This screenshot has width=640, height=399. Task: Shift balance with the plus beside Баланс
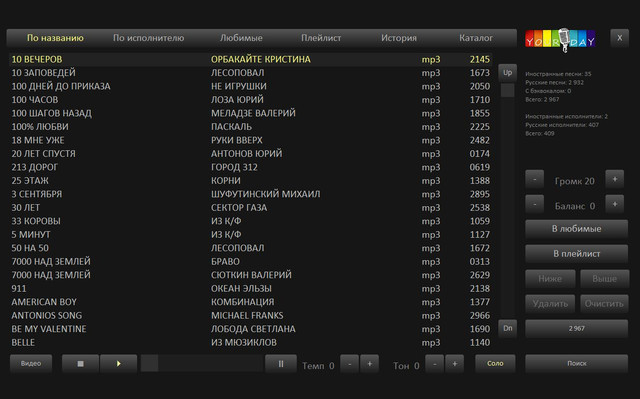[615, 204]
